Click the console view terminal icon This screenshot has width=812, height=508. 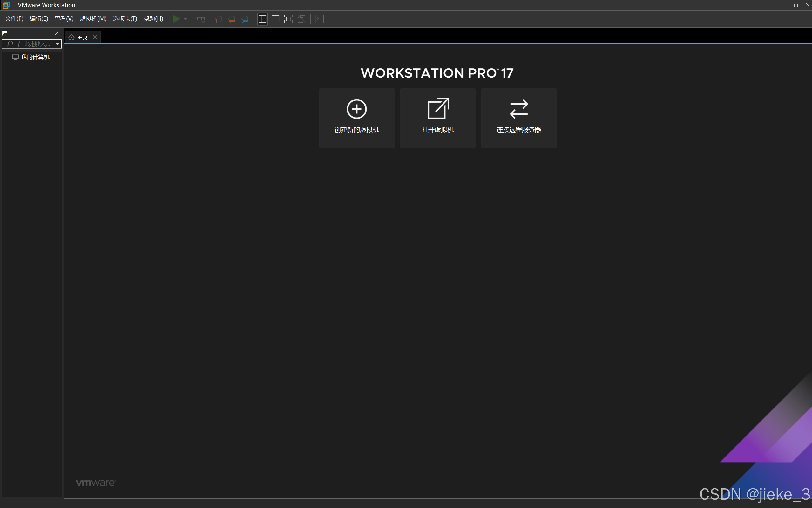pos(320,19)
